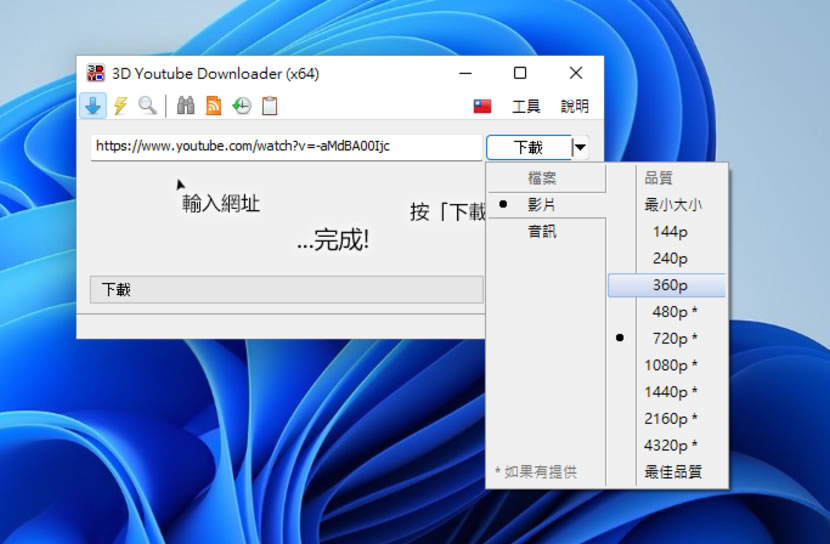
Task: Open the 說明 menu
Action: (x=575, y=106)
